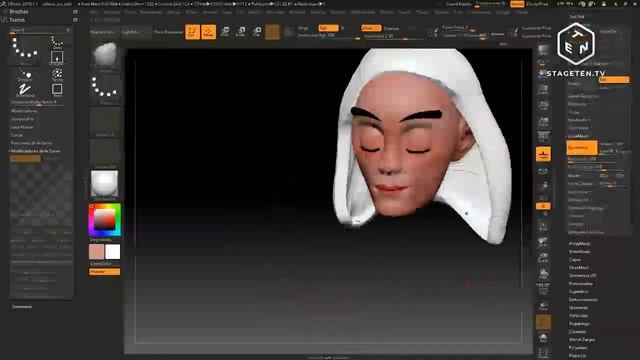640x360 pixels.
Task: Open the Máscaras section
Action: tap(578, 307)
